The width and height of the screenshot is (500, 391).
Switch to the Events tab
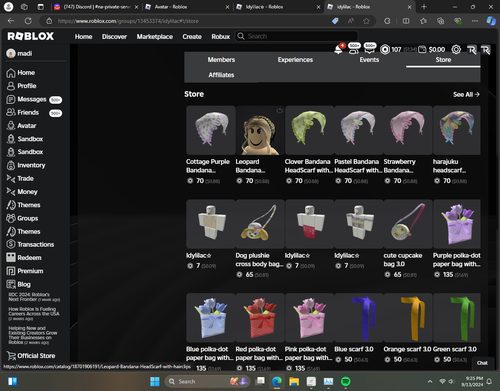click(369, 60)
